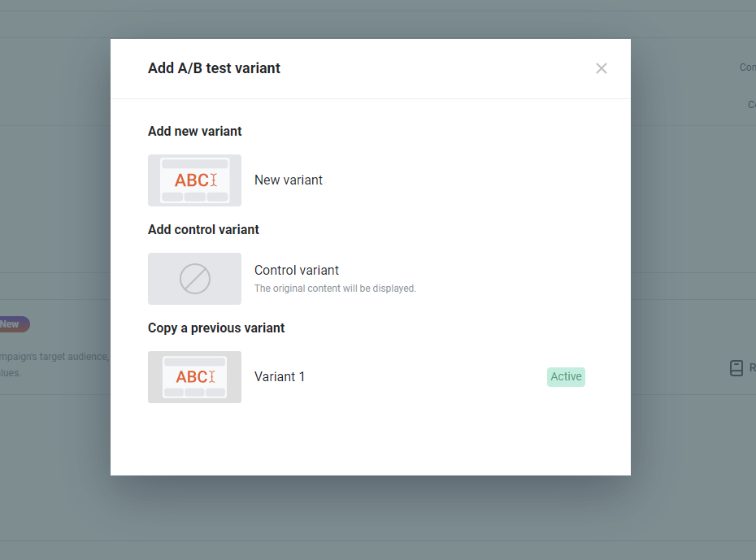The width and height of the screenshot is (756, 560).
Task: Choose the Control variant option text
Action: [297, 271]
